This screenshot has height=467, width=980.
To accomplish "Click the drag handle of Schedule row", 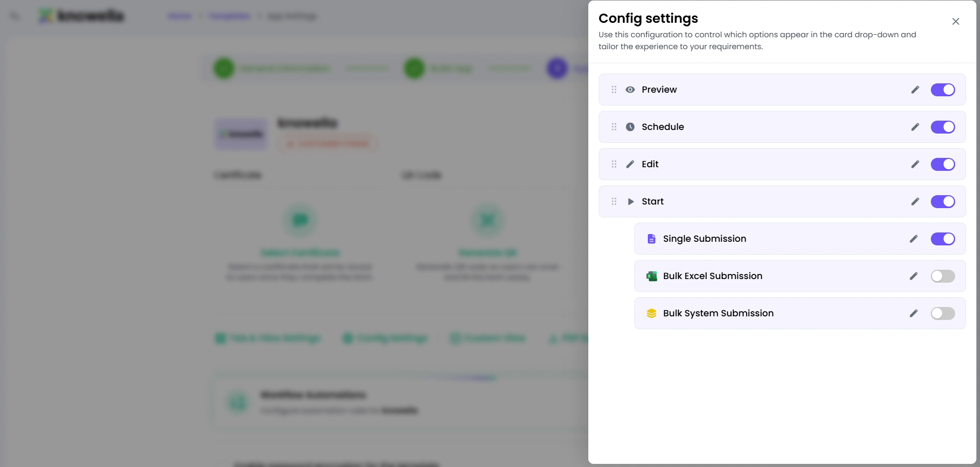I will click(614, 127).
